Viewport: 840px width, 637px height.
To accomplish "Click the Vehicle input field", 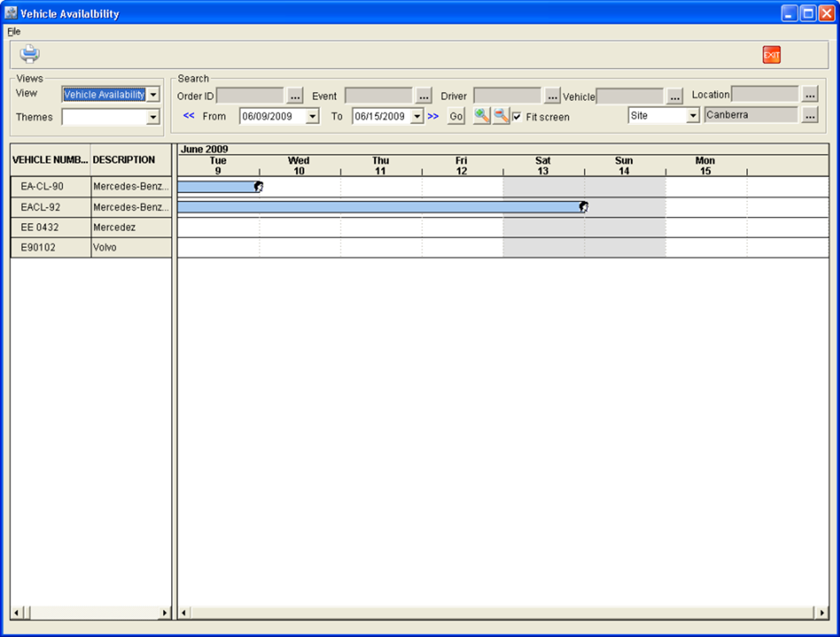I will tap(630, 96).
